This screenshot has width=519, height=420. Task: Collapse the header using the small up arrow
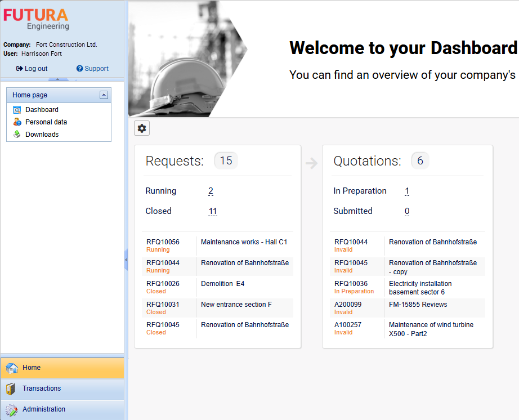[x=58, y=79]
